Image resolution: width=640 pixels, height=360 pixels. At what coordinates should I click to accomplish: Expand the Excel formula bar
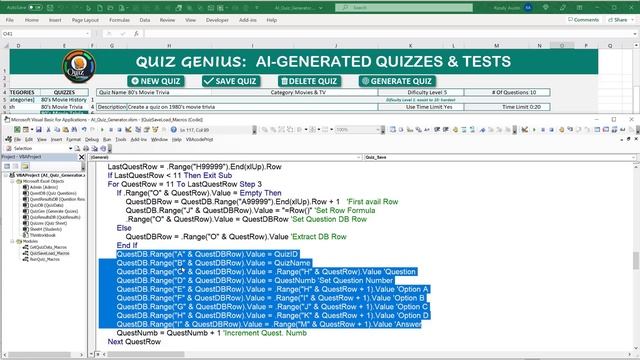pyautogui.click(x=635, y=34)
